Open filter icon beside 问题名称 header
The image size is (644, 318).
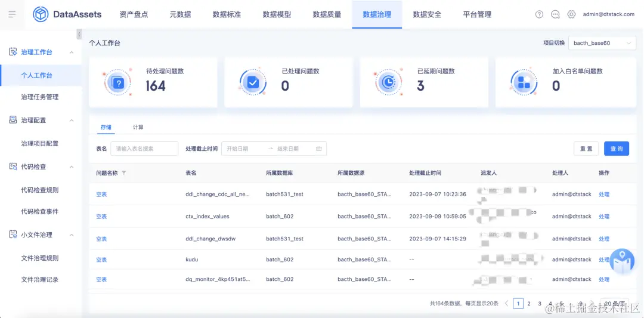click(123, 173)
